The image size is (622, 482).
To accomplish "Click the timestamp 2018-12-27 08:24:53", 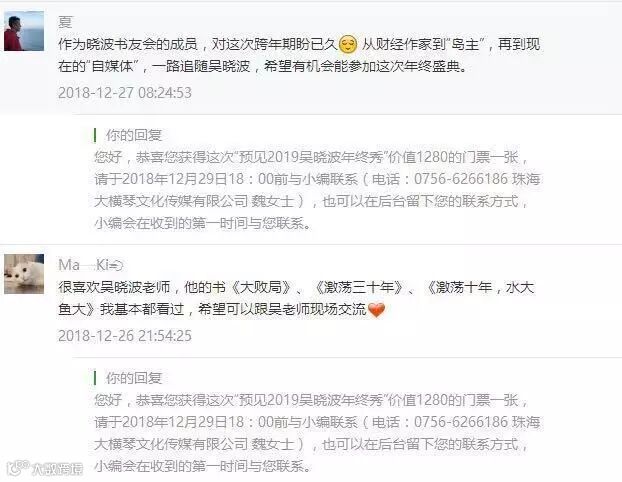I will tap(125, 93).
